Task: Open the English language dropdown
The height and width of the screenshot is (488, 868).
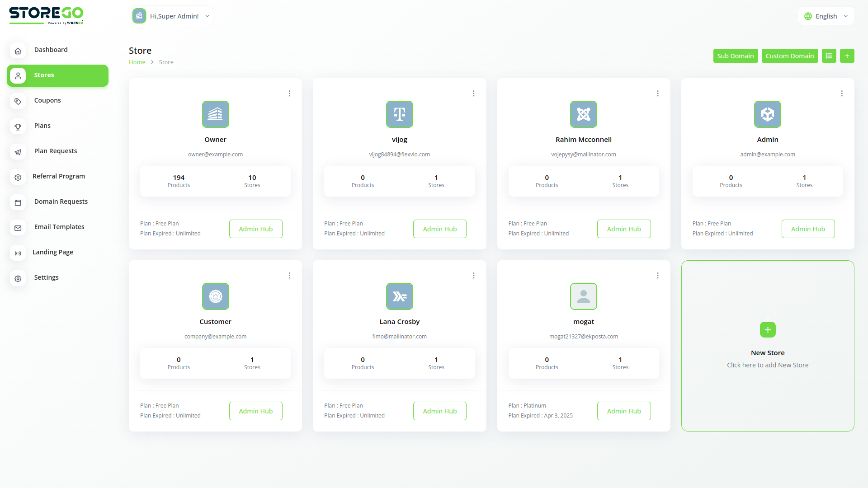Action: 826,16
